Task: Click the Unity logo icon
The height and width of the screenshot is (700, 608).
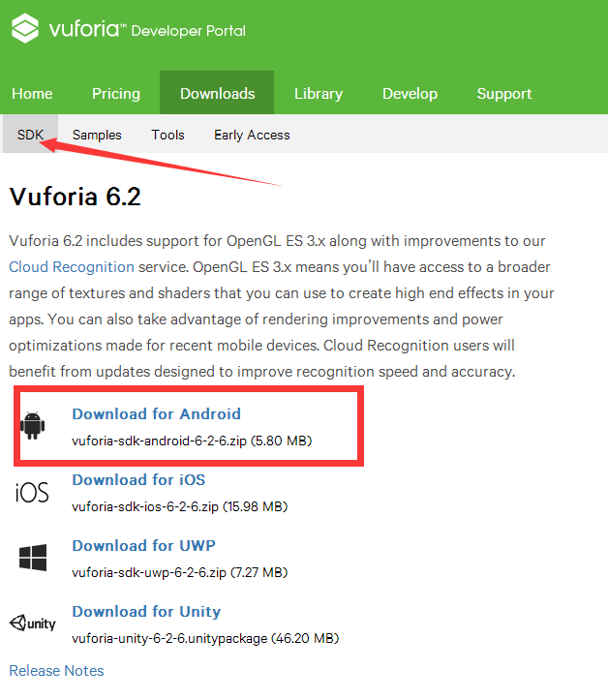Action: click(x=33, y=623)
